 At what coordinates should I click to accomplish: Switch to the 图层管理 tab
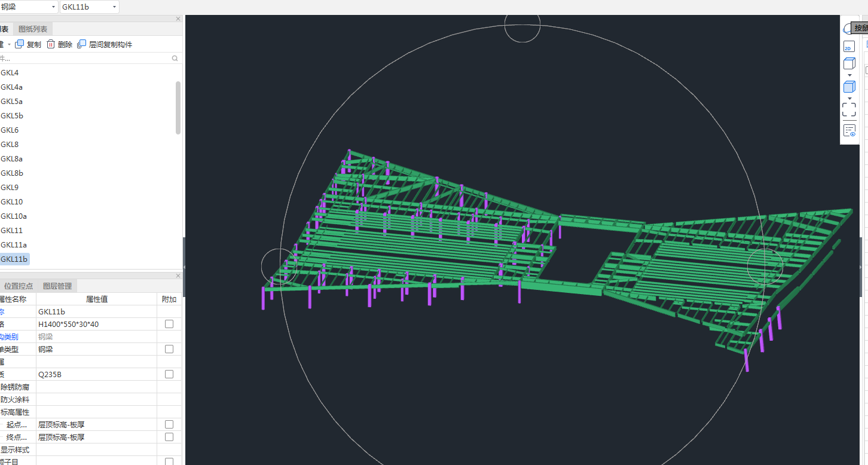coord(57,286)
